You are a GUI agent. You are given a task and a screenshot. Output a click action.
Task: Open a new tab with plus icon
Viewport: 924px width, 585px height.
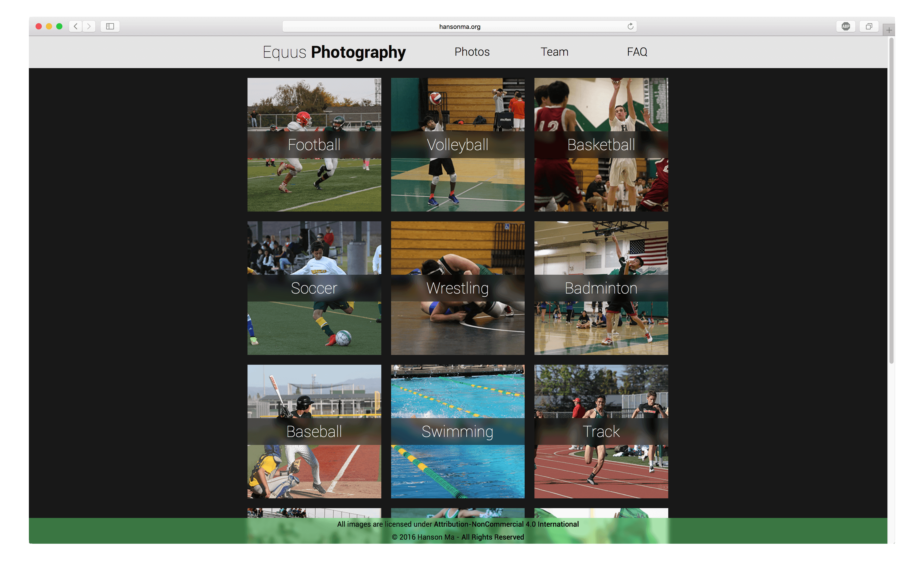pos(889,30)
